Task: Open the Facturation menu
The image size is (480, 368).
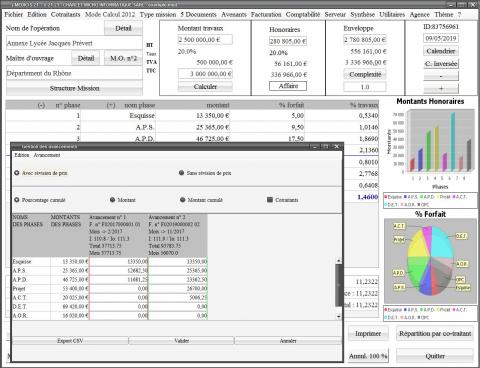Action: click(266, 15)
